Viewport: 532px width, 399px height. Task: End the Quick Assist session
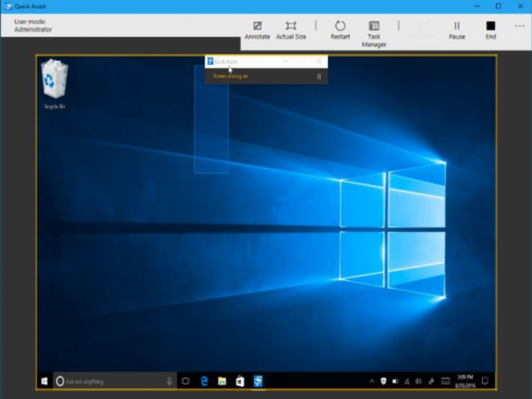pos(490,30)
